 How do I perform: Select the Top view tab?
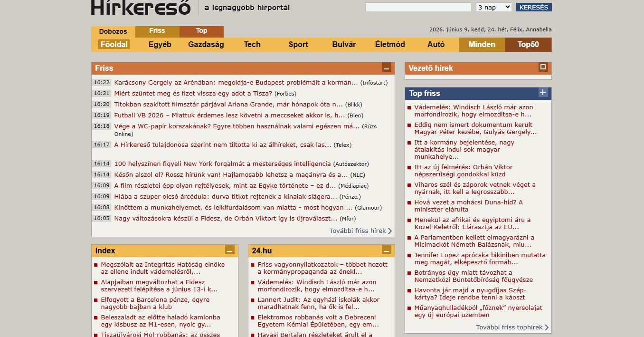201,31
